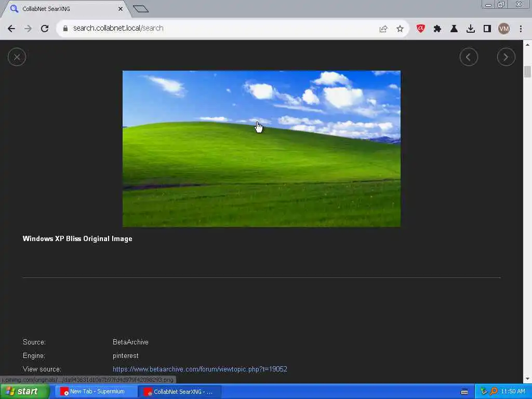Click the page scrollbar thumb

coord(527,72)
